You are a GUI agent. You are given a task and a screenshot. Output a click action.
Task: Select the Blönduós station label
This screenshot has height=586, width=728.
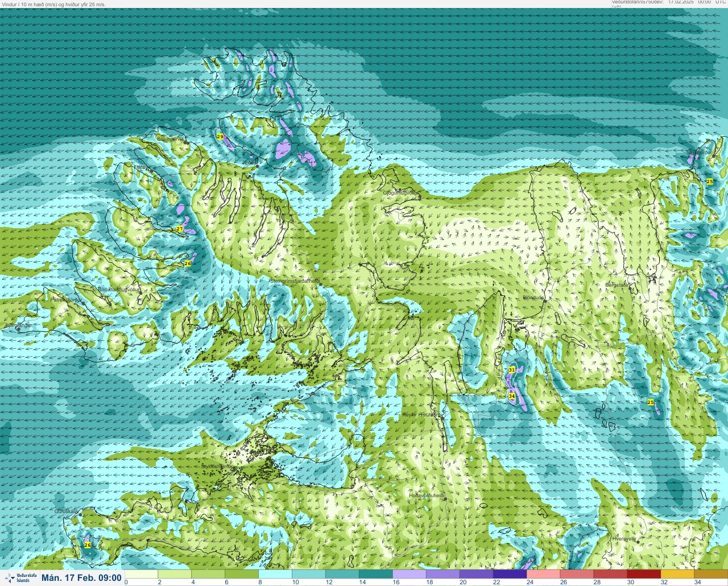point(534,297)
